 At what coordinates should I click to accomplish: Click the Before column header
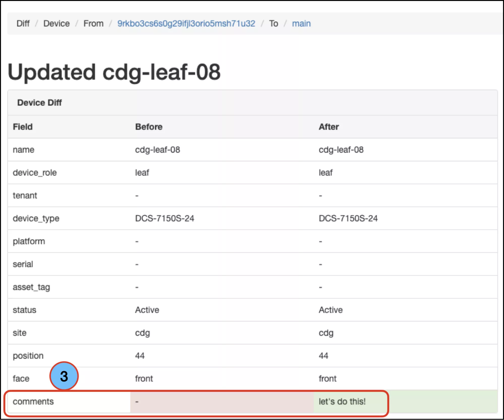[x=149, y=127]
